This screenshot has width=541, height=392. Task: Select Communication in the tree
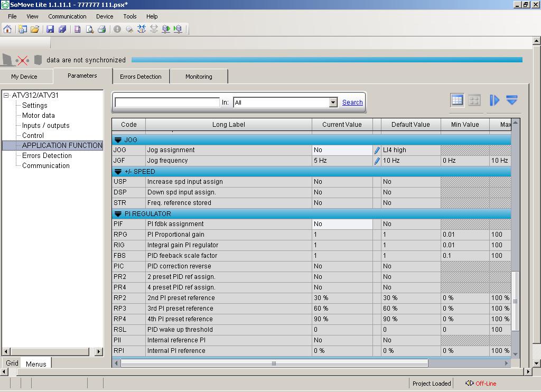46,166
